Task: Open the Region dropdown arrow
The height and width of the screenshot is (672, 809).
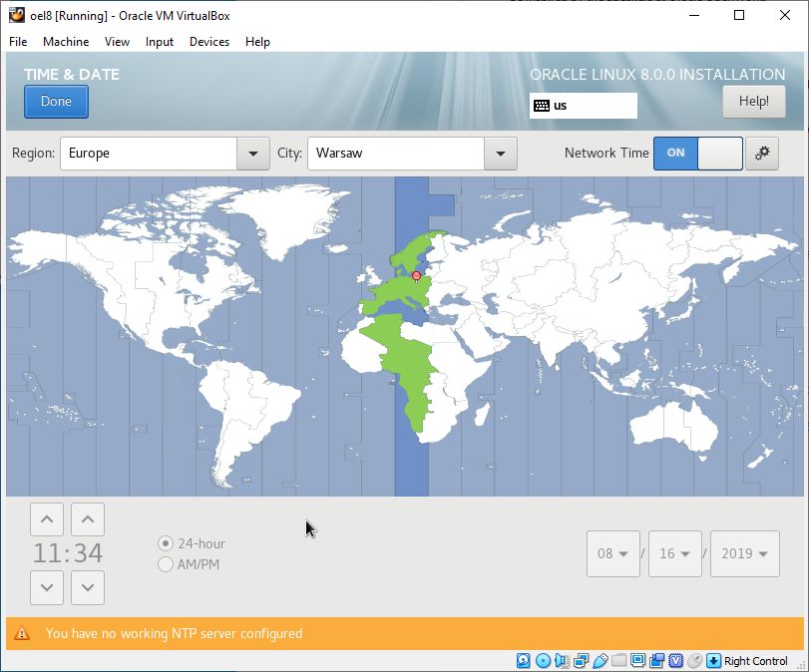Action: click(252, 154)
